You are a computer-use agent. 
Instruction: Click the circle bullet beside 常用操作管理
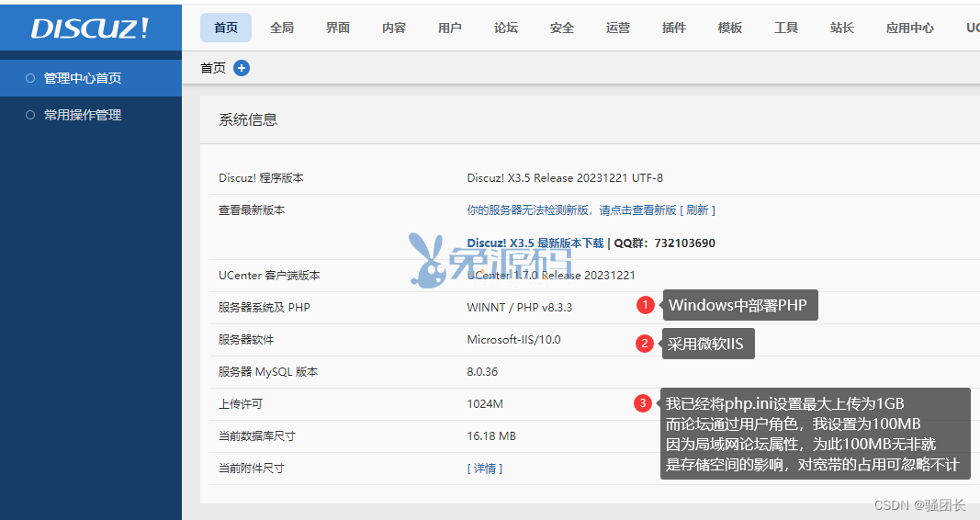(x=30, y=115)
